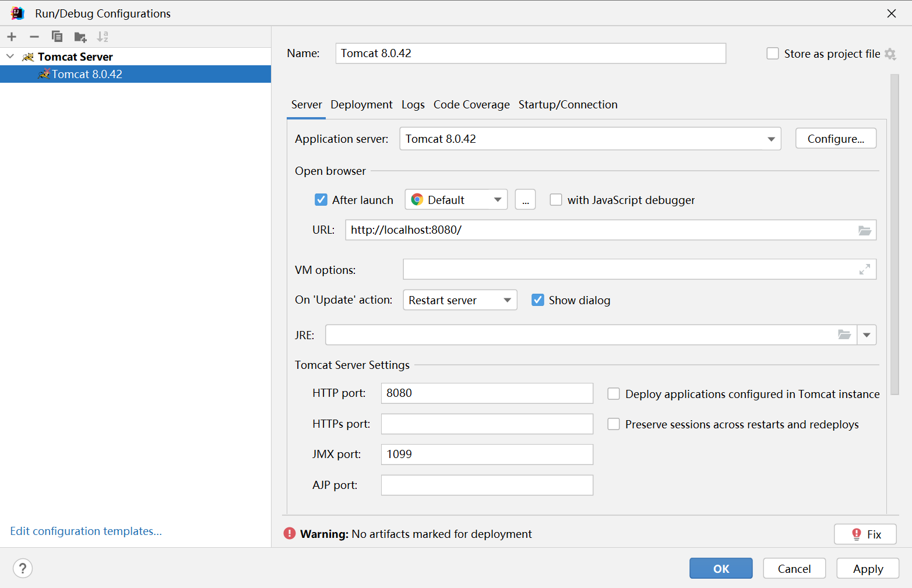Copy configuration icon in toolbar
The height and width of the screenshot is (588, 912).
[x=57, y=37]
